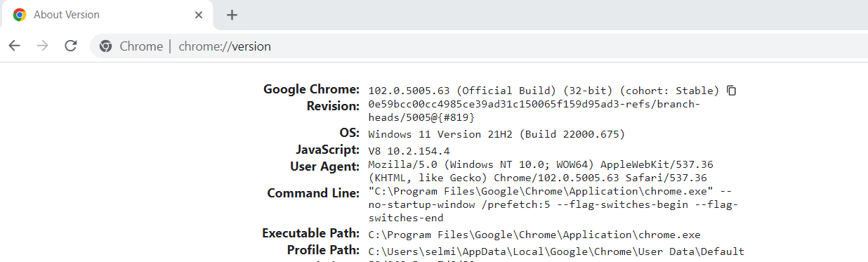The width and height of the screenshot is (868, 262).
Task: Click the Chrome site info icon in the address bar
Action: pos(106,46)
